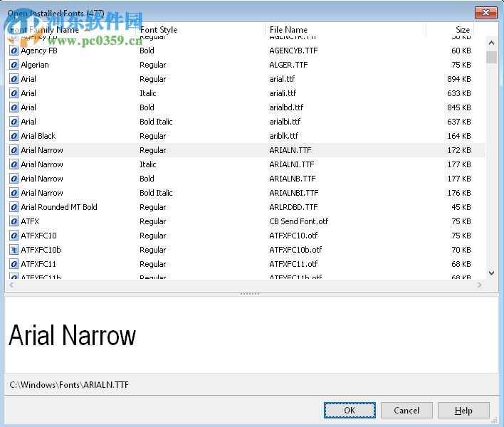The width and height of the screenshot is (504, 427).
Task: Click the vertical scrollbar up arrow
Action: (x=491, y=43)
